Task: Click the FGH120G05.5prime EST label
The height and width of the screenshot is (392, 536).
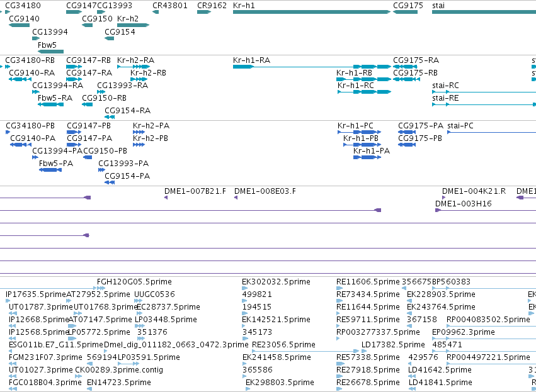Action: click(x=134, y=282)
